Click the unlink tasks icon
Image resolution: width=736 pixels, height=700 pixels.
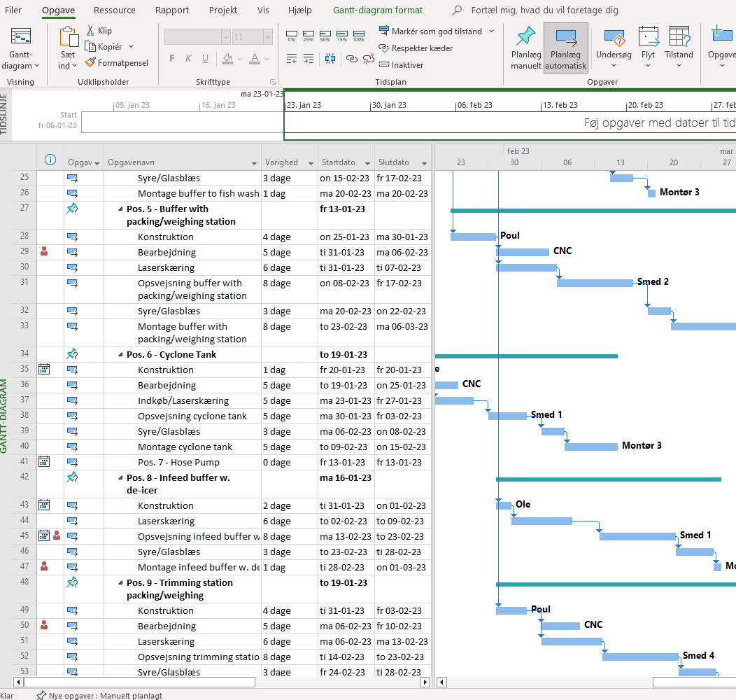(367, 59)
